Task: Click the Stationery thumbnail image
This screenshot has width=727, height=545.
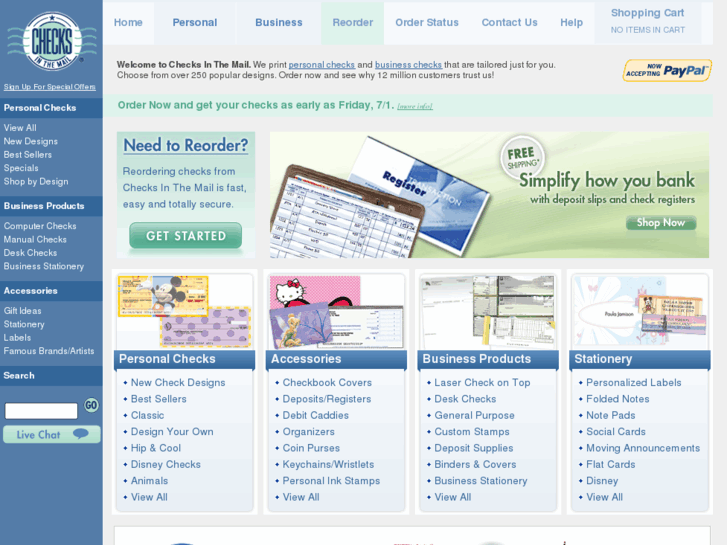Action: (x=640, y=312)
